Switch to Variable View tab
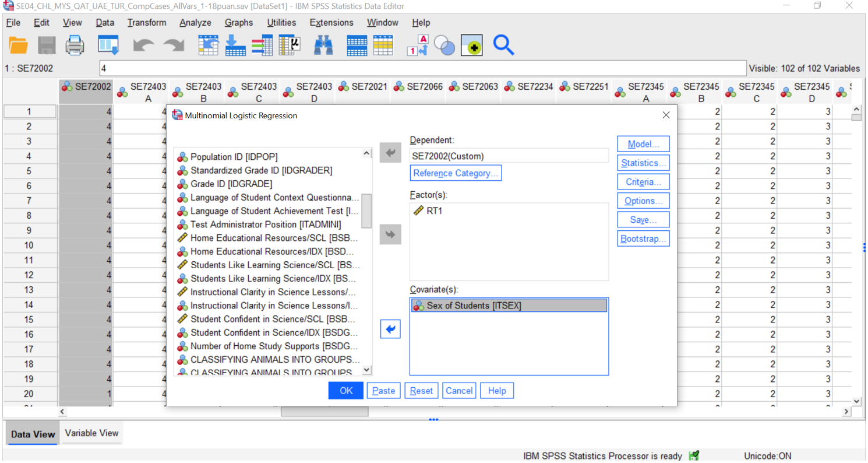Viewport: 868px width, 463px height. 91,433
